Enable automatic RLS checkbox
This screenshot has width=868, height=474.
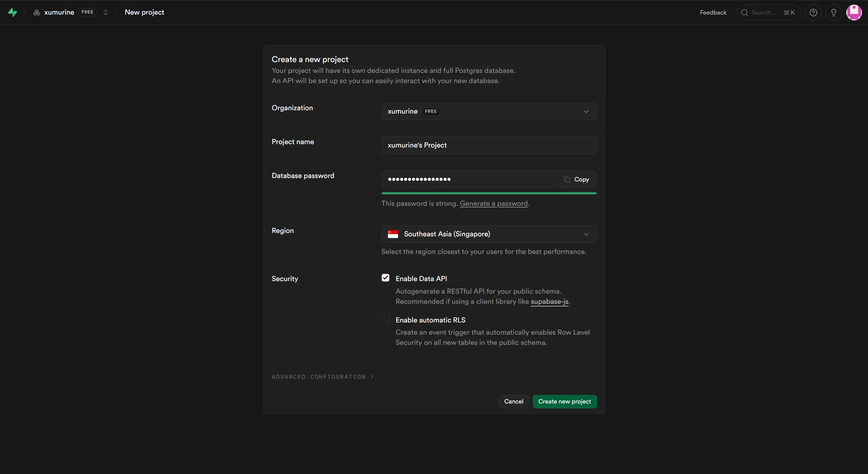pos(386,319)
